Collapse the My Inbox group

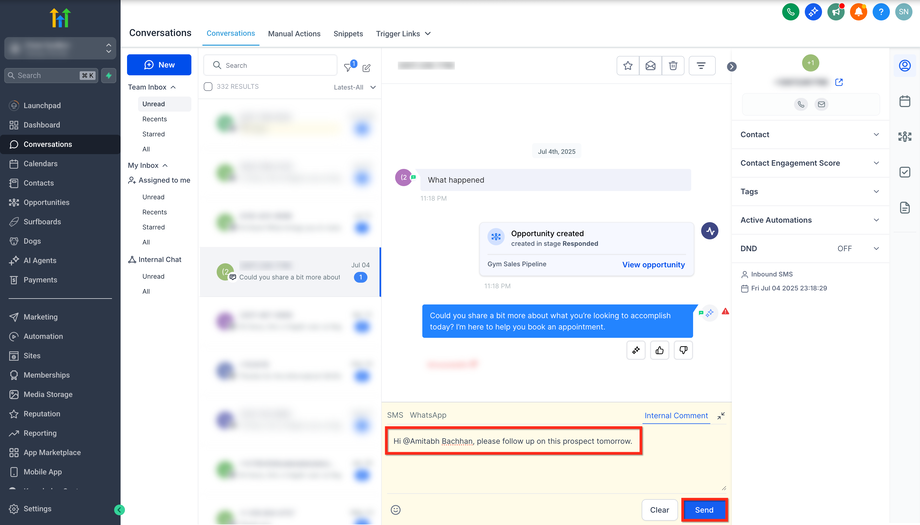tap(148, 165)
